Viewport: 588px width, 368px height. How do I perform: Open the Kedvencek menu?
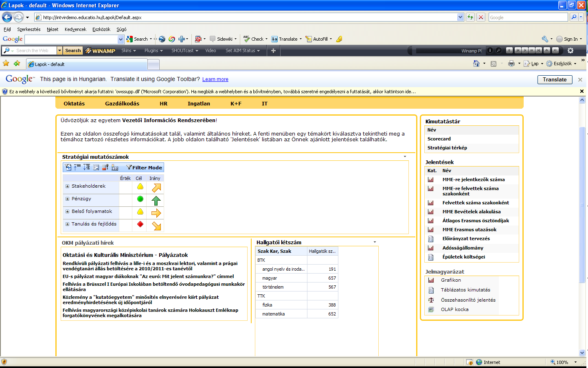tap(75, 29)
